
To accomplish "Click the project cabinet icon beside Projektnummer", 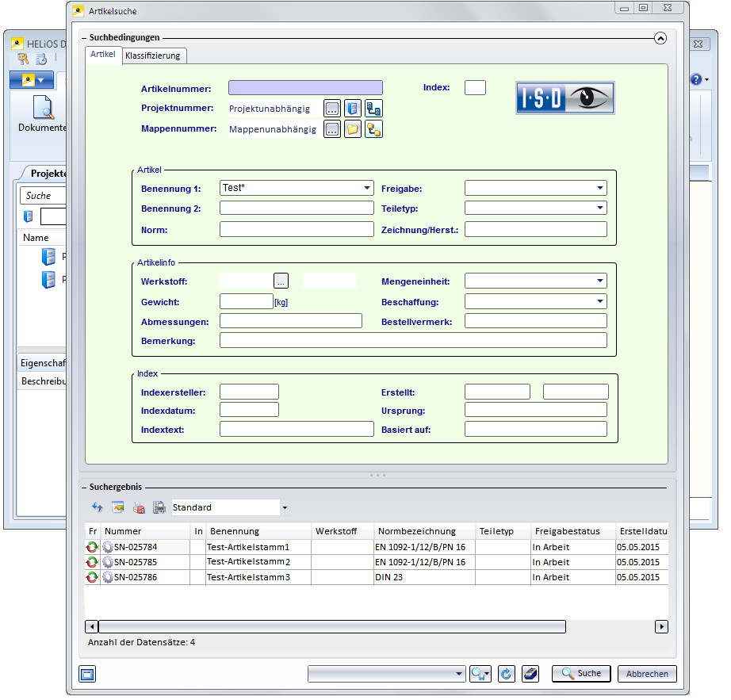I will point(353,109).
